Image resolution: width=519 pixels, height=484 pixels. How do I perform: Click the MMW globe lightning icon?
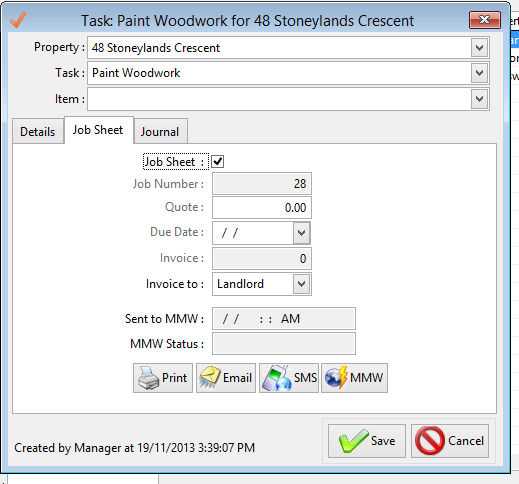tap(336, 378)
